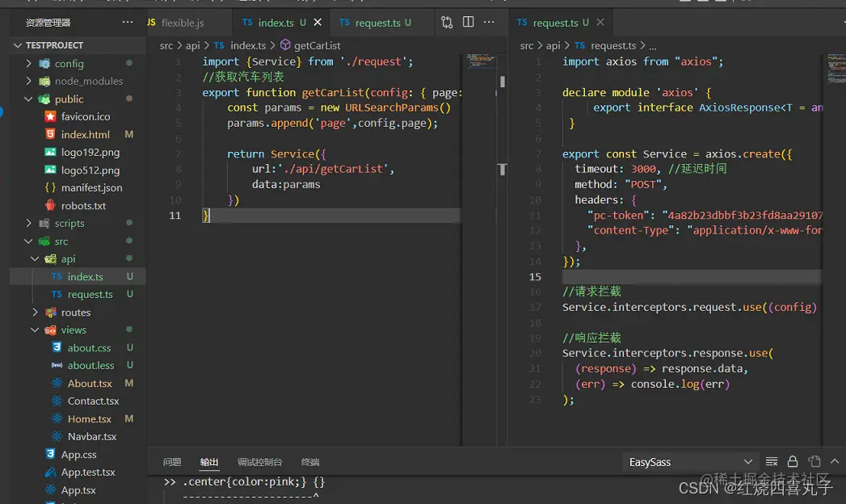Open the 终端 terminal panel tab
This screenshot has height=504, width=846.
[x=310, y=462]
